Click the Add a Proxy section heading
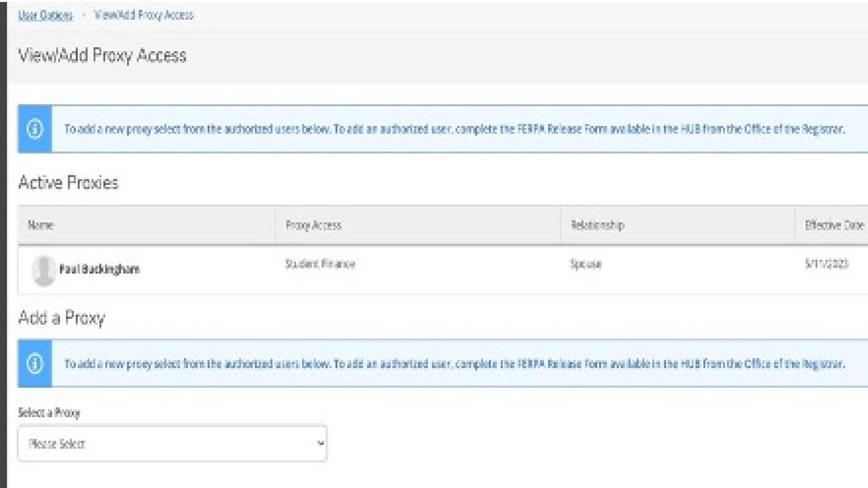Image resolution: width=868 pixels, height=488 pixels. (61, 318)
